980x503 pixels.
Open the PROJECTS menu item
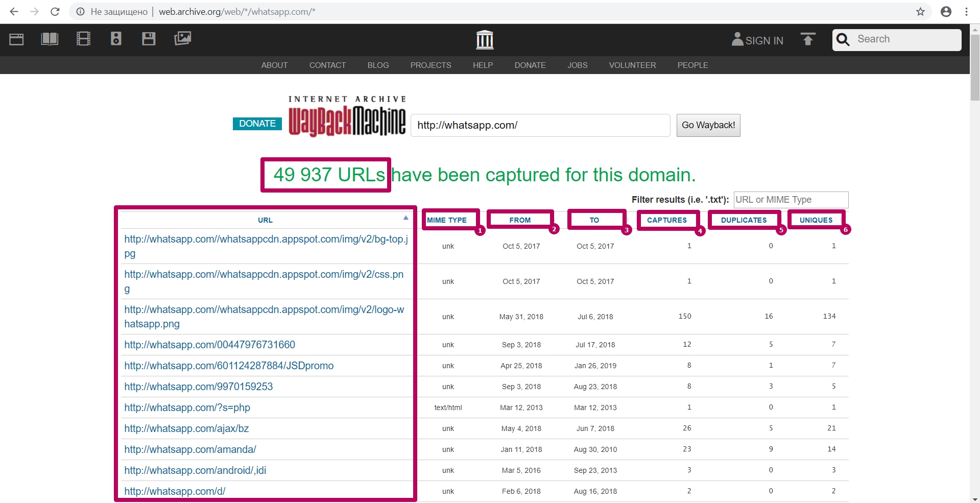point(431,65)
